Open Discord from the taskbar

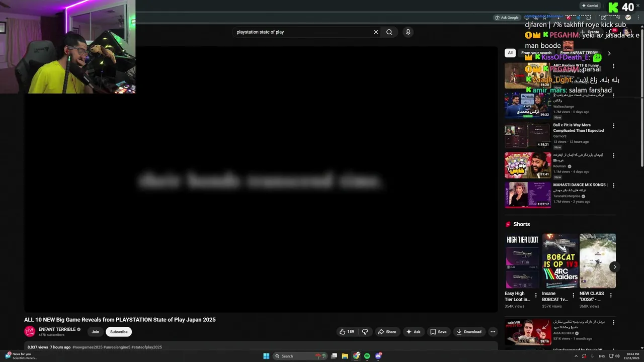coord(378,356)
